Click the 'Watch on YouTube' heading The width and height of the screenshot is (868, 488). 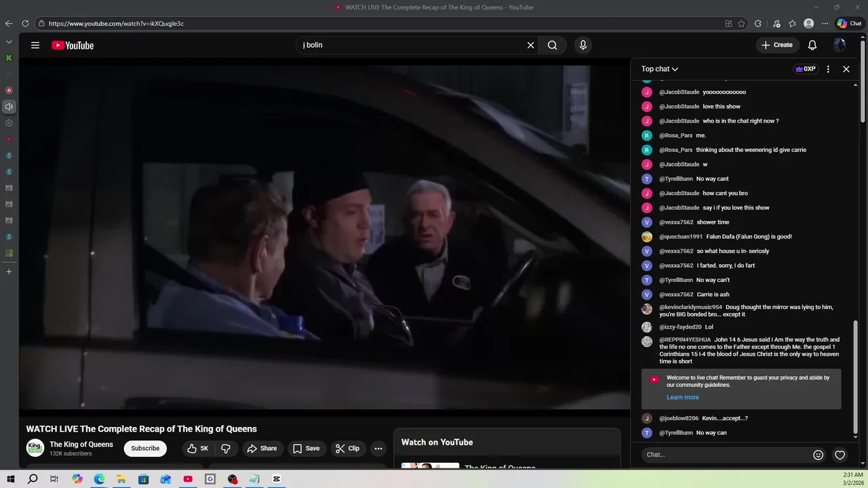pos(437,443)
